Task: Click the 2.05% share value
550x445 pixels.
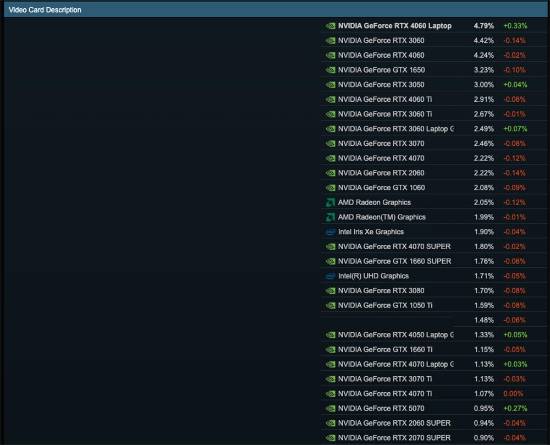Action: pos(484,203)
